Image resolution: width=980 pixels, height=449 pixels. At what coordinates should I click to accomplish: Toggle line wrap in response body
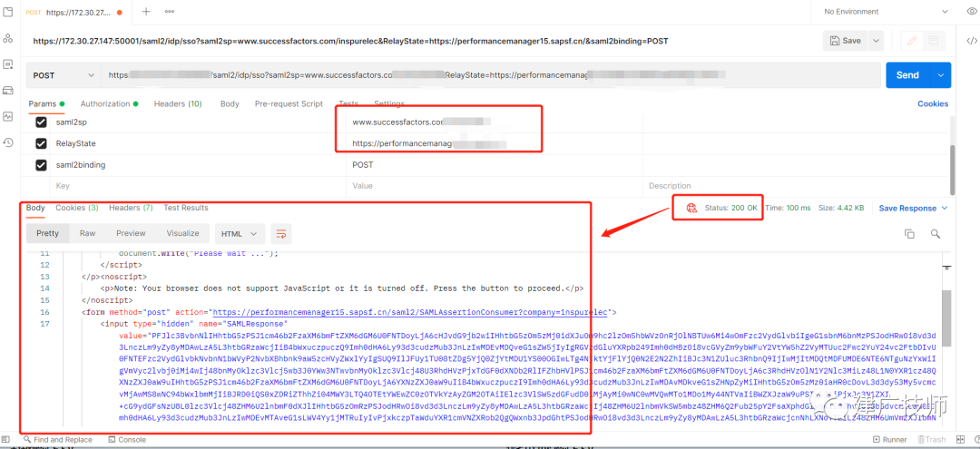281,233
